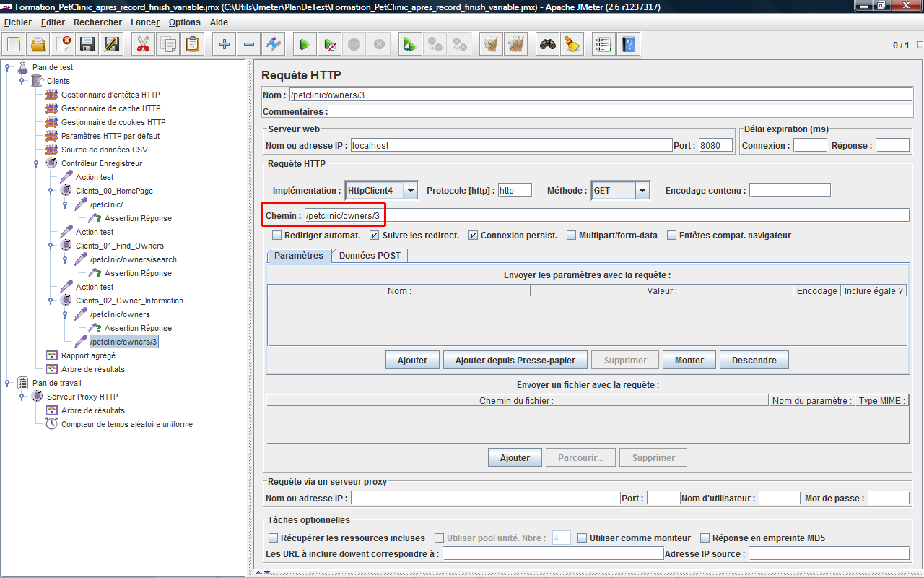Tick the Récupérer les ressources incluses checkbox
Viewport: 924px width, 578px height.
pyautogui.click(x=273, y=538)
